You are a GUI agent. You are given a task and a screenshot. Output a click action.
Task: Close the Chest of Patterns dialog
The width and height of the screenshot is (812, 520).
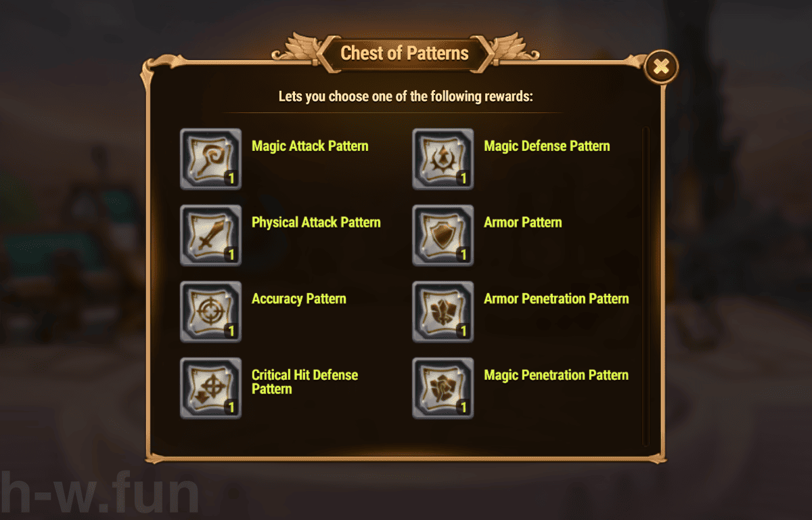pyautogui.click(x=660, y=66)
